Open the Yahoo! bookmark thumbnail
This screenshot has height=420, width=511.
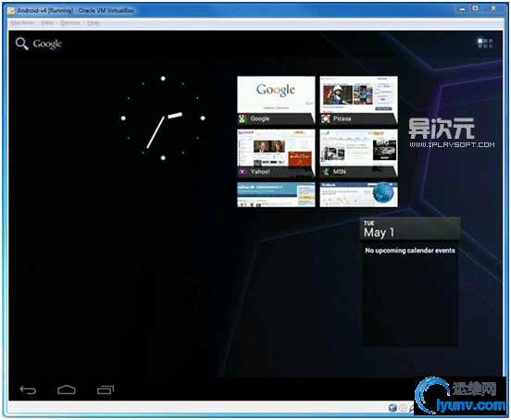[276, 154]
